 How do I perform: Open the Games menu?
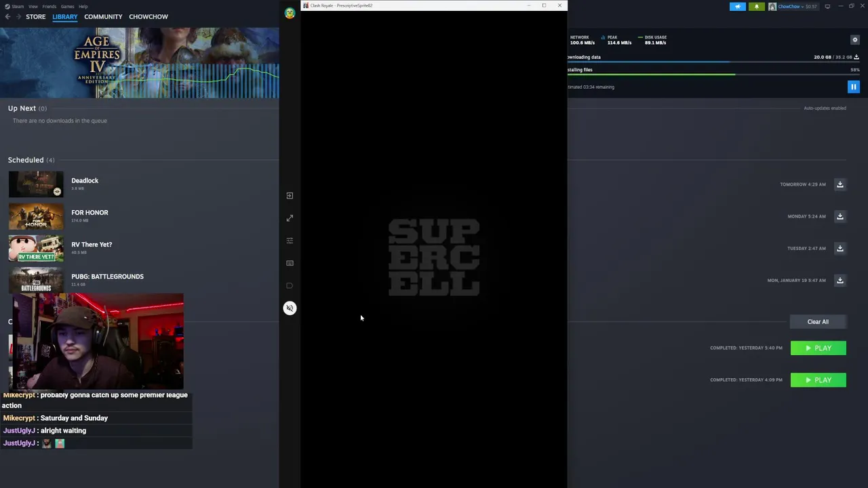pyautogui.click(x=68, y=6)
